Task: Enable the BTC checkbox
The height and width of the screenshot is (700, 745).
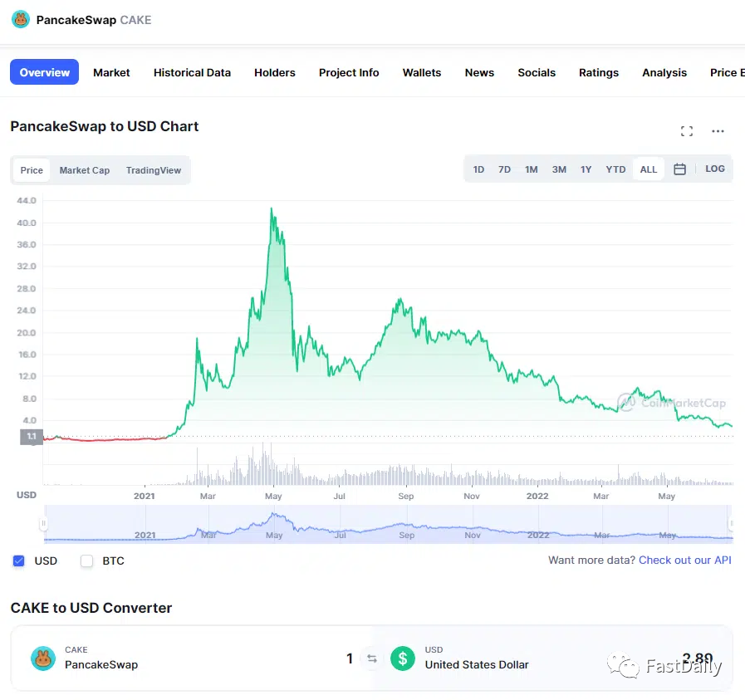Action: click(x=86, y=560)
